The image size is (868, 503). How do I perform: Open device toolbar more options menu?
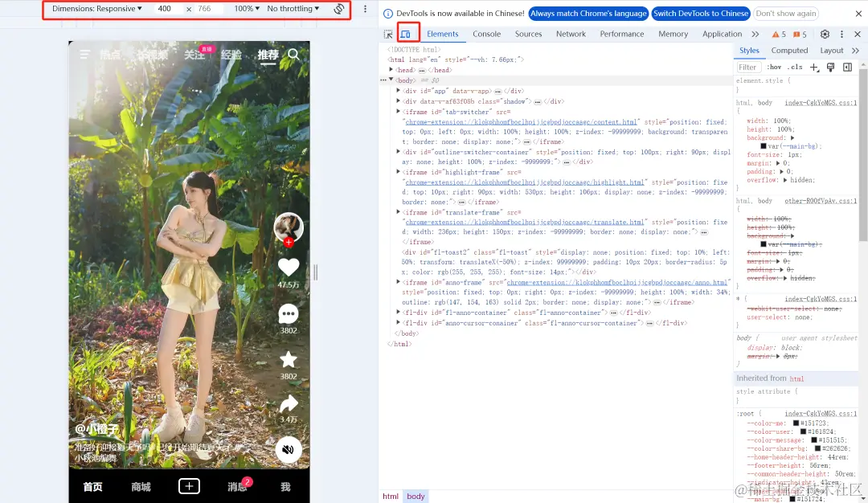click(365, 9)
